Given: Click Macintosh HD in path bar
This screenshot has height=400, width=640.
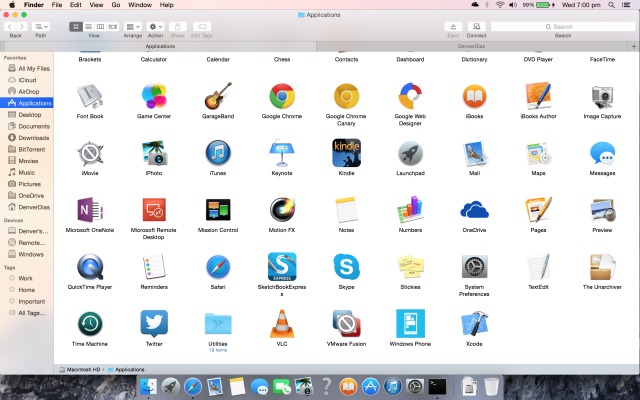Looking at the screenshot, I should [80, 369].
